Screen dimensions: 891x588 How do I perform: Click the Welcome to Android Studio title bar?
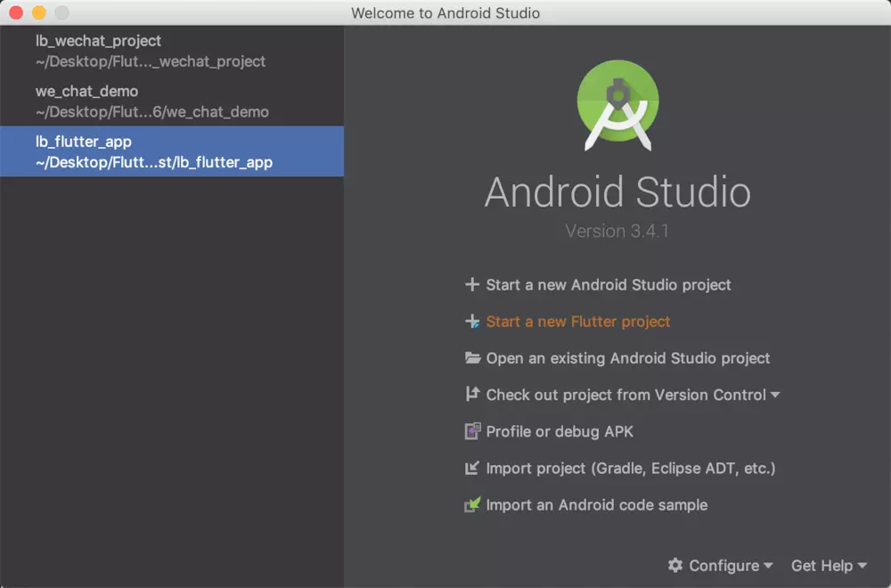pyautogui.click(x=445, y=13)
